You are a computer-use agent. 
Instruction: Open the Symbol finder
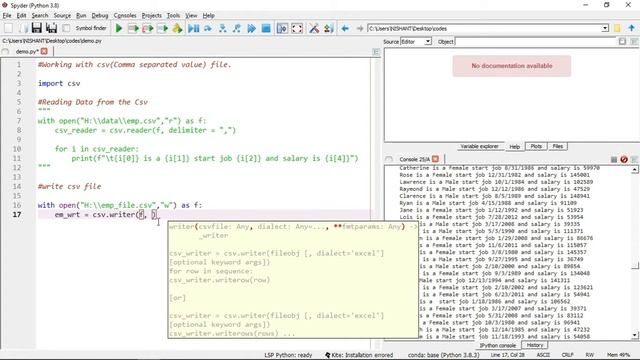point(85,28)
